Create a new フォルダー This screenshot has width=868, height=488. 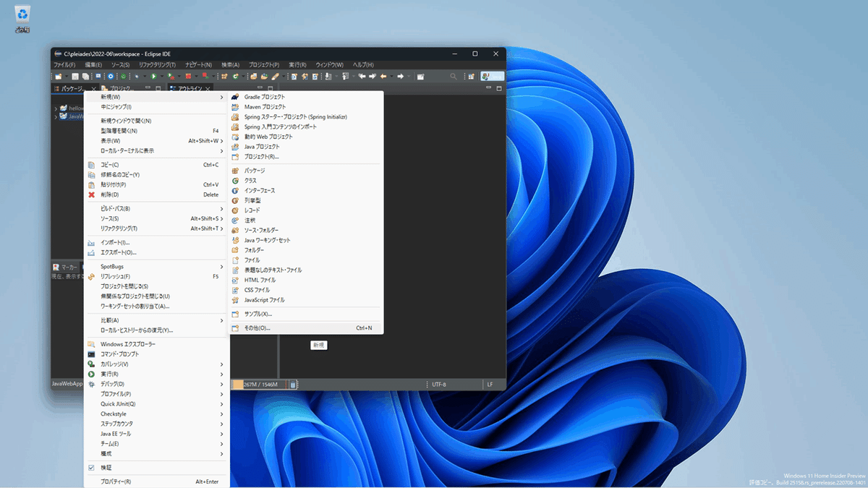[306, 250]
